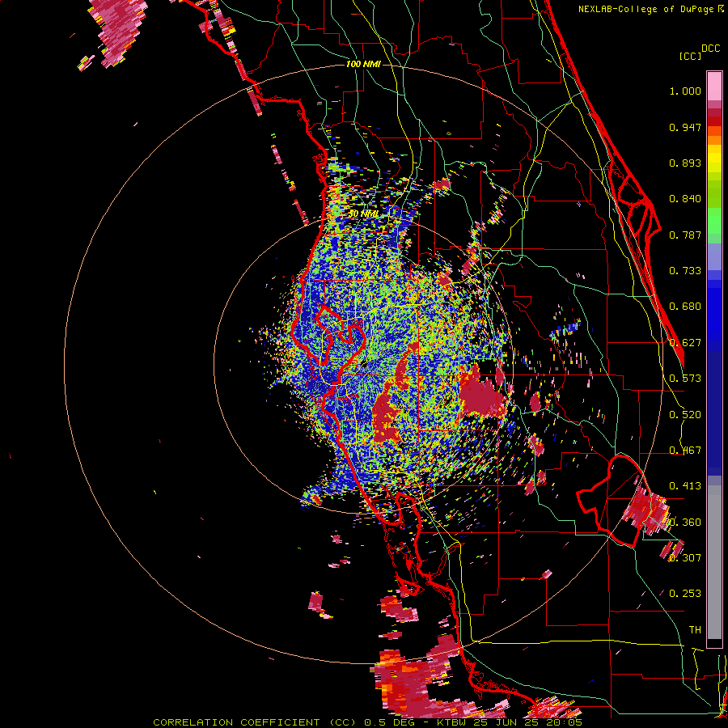
Task: Click the 0.840 legend value
Action: coord(685,199)
